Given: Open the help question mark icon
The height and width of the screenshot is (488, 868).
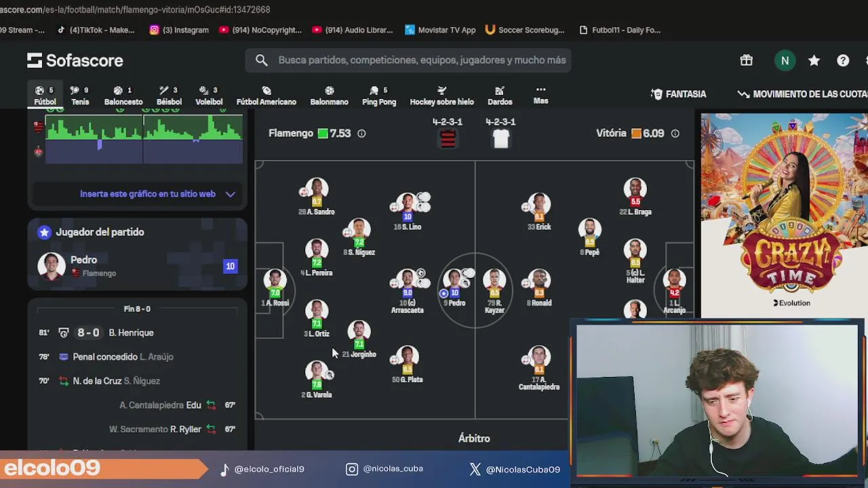Looking at the screenshot, I should click(843, 60).
